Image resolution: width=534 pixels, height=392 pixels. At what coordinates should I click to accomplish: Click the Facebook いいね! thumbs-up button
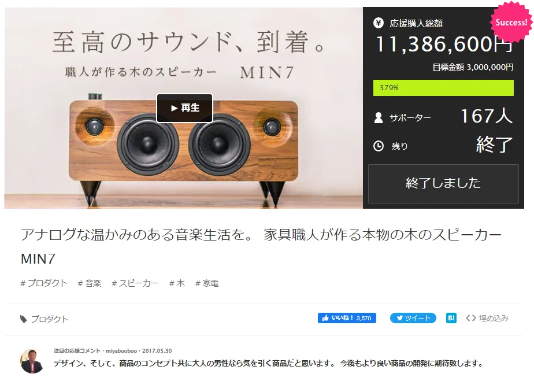coord(347,318)
